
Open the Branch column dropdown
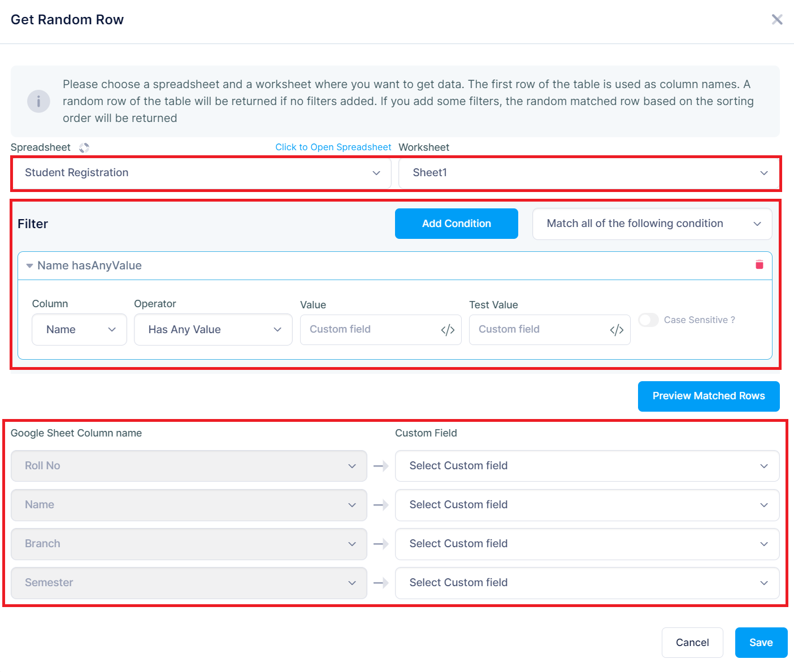tap(189, 544)
